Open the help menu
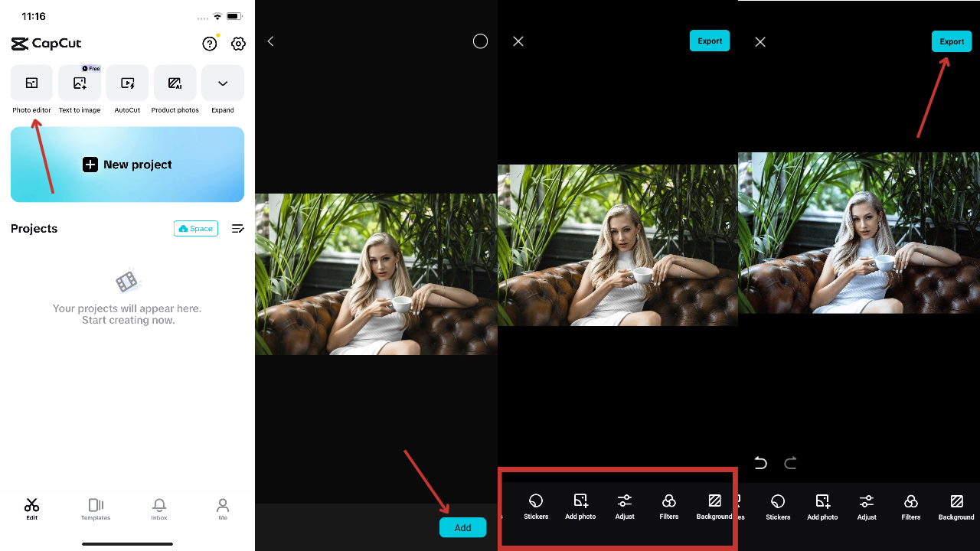The height and width of the screenshot is (551, 980). click(210, 44)
